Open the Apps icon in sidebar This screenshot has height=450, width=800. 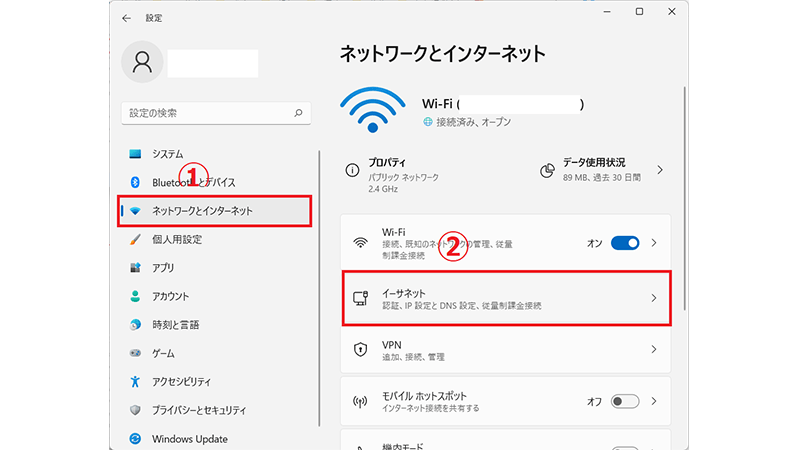point(135,268)
